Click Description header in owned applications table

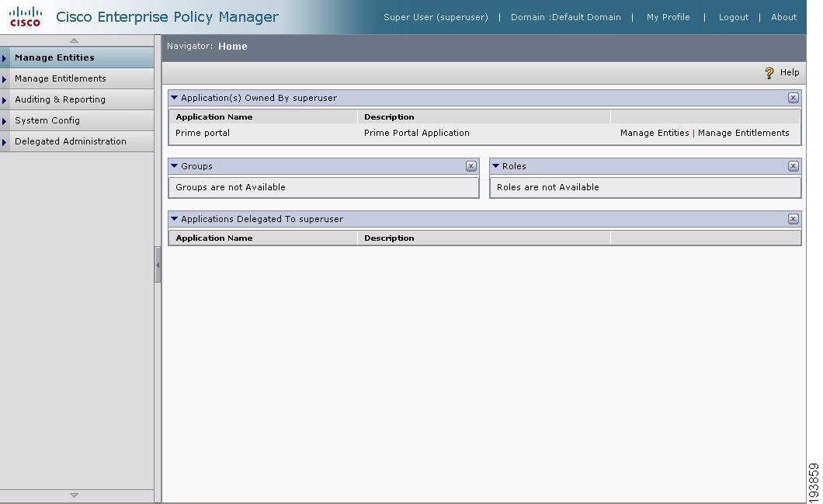[389, 116]
